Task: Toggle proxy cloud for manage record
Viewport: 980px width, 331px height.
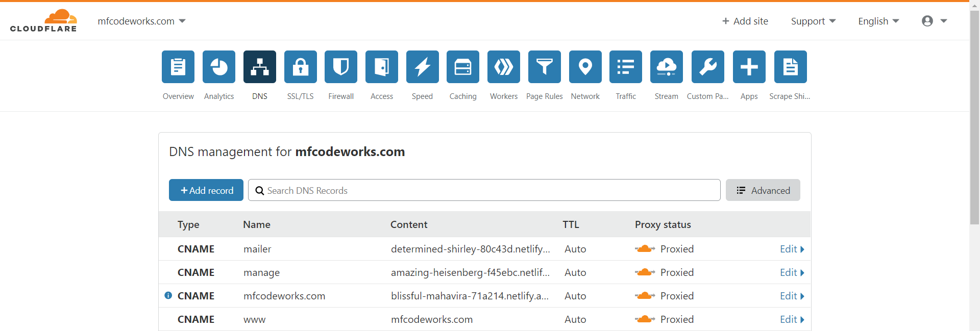Action: click(645, 272)
